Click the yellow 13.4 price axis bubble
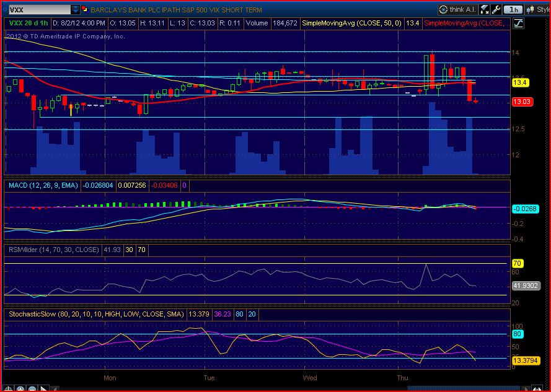Screen dimensions: 551x392 coord(520,83)
